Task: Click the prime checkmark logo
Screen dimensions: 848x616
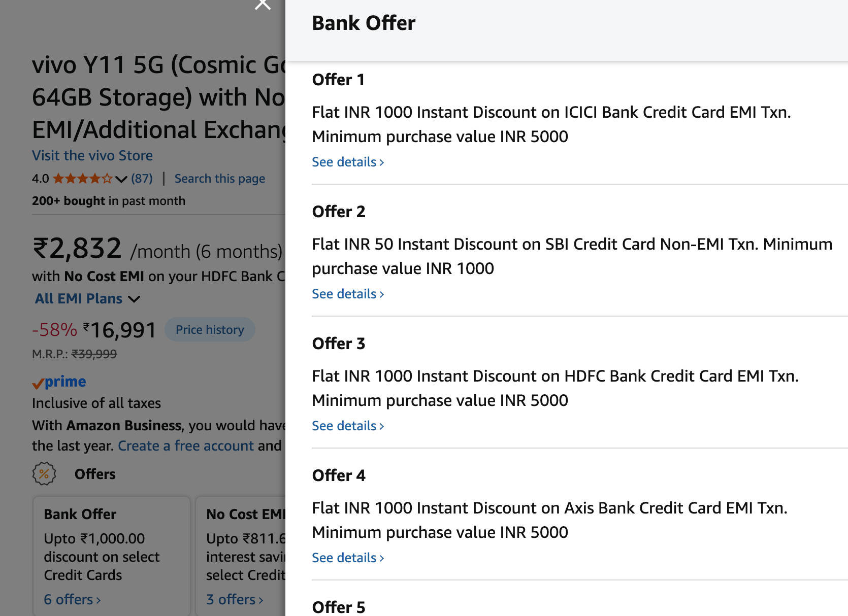Action: pos(59,382)
